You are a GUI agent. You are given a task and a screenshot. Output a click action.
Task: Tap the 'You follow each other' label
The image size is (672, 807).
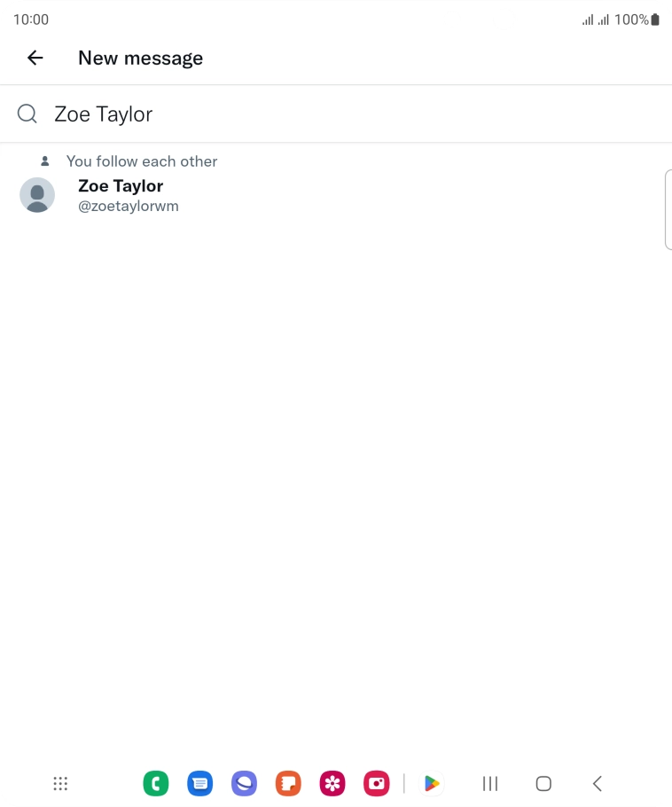142,161
